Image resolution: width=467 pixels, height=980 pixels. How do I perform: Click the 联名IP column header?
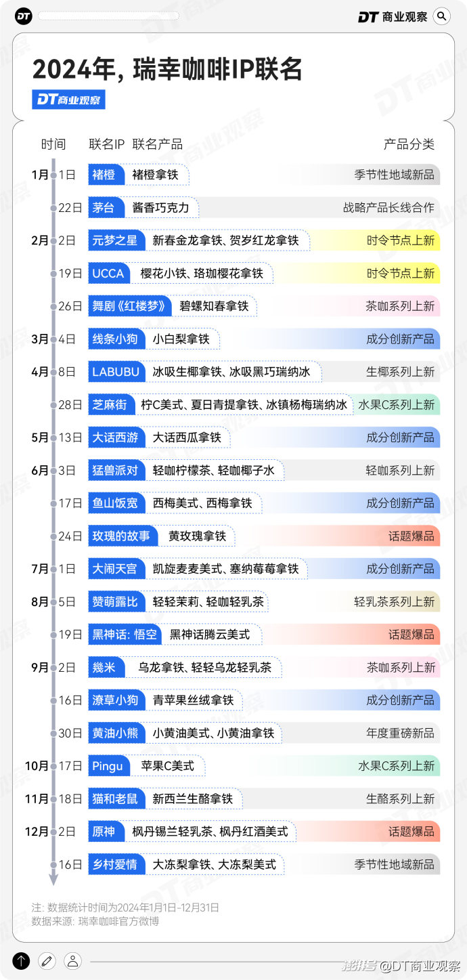click(107, 144)
